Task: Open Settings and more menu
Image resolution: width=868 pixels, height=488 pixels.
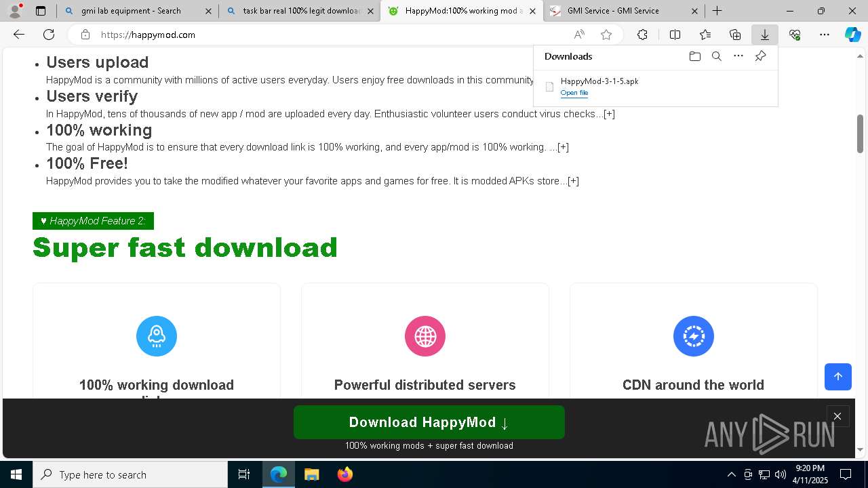Action: tap(825, 35)
